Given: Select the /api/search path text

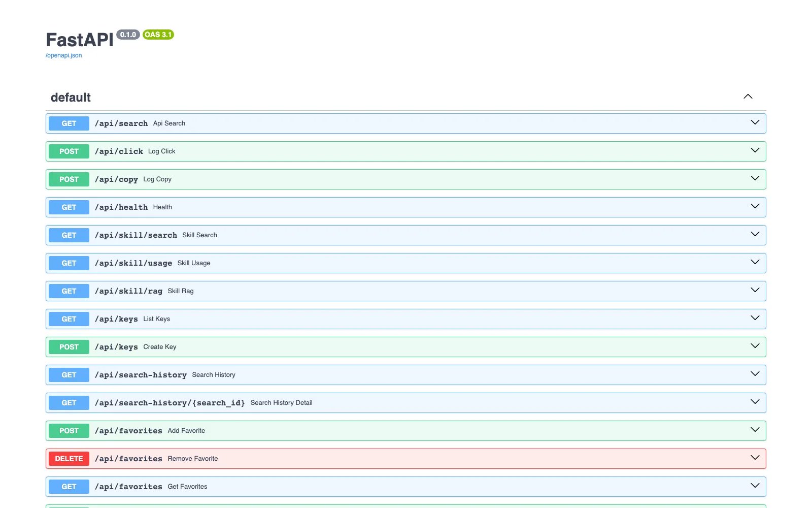Looking at the screenshot, I should pyautogui.click(x=121, y=123).
